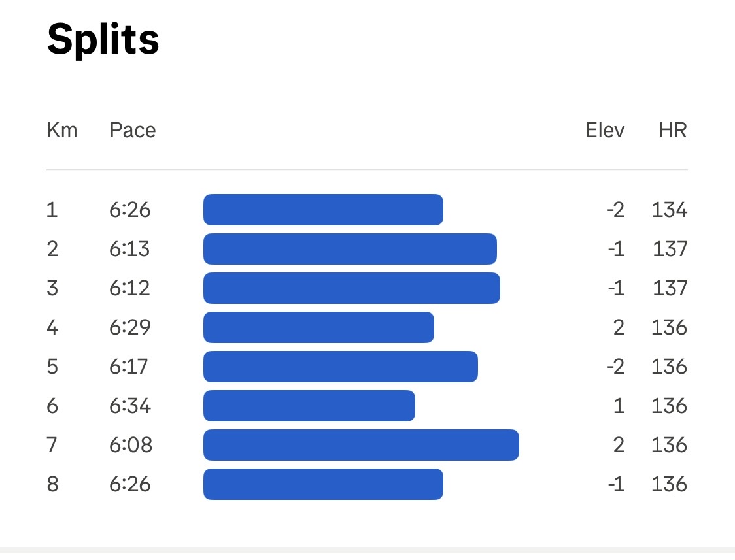Select the 6:13 pace bar for km 2
Screen dimensions: 735x560
(350, 248)
